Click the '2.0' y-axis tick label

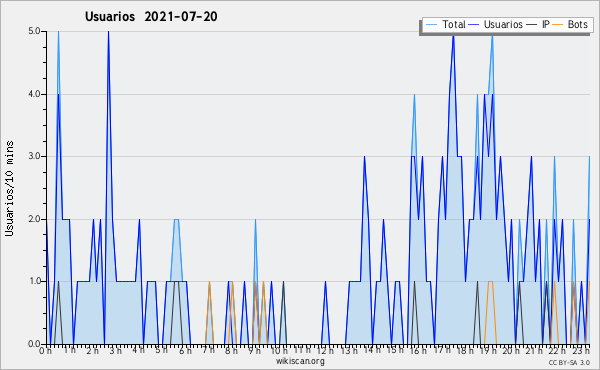pos(34,219)
